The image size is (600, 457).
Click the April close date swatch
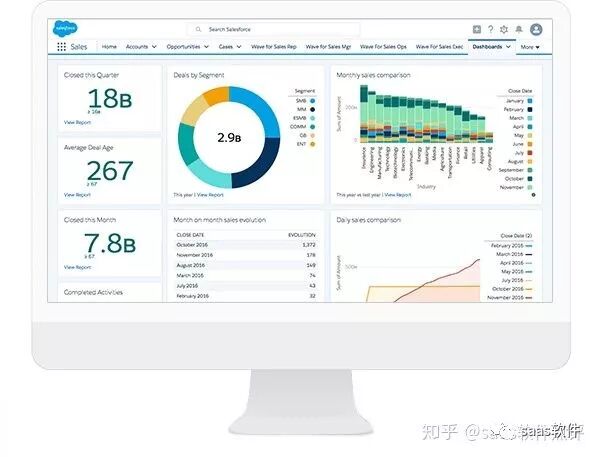pos(530,127)
